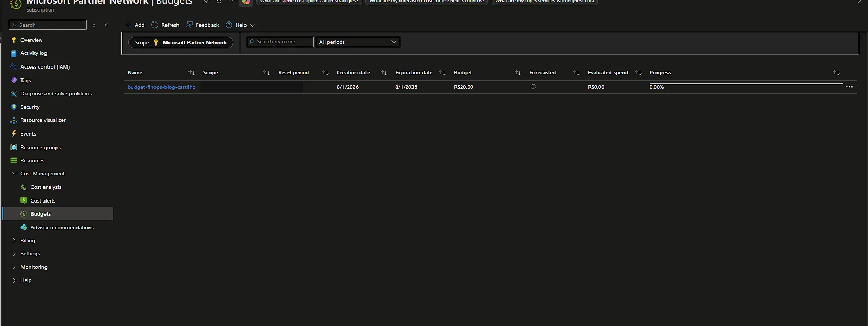Click the 8/1/2036 expiration date cell
The image size is (868, 326).
click(x=406, y=87)
